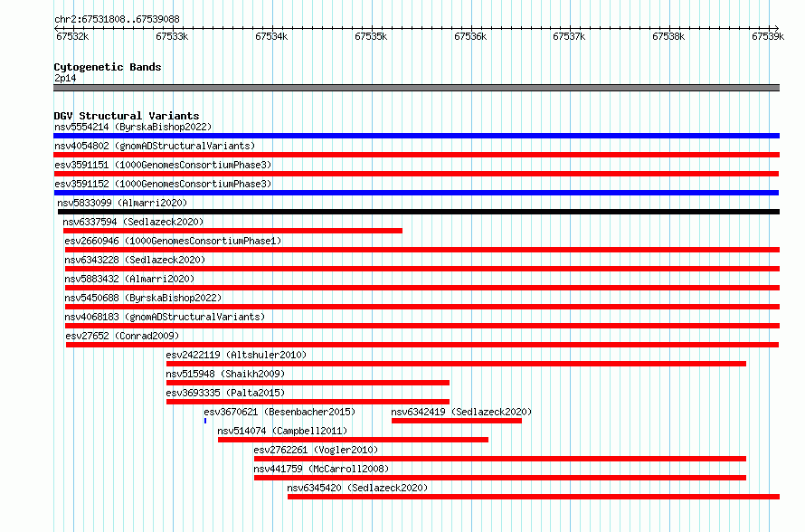
Task: Select the red nsv515948 variant bar
Action: [x=308, y=383]
